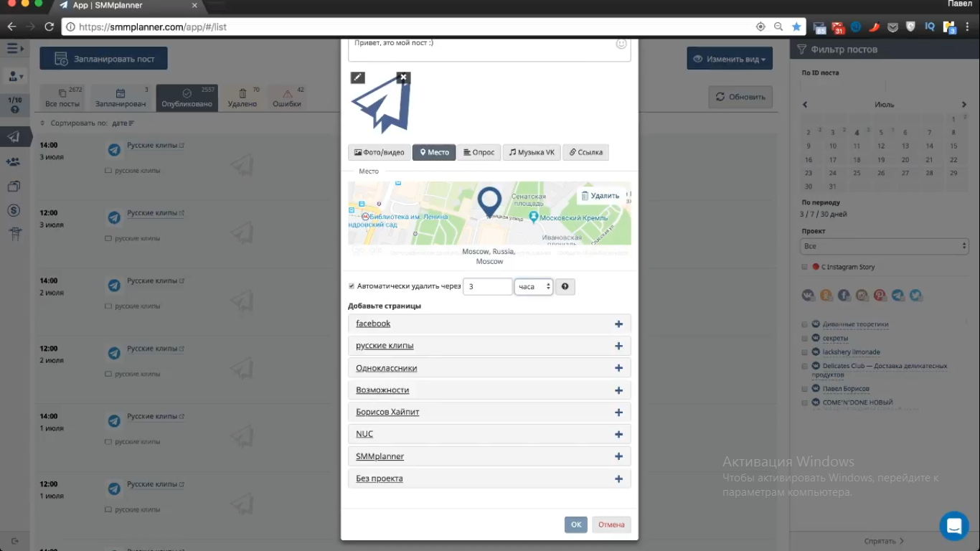
Task: Bookmark page with the browser star icon
Action: (796, 27)
